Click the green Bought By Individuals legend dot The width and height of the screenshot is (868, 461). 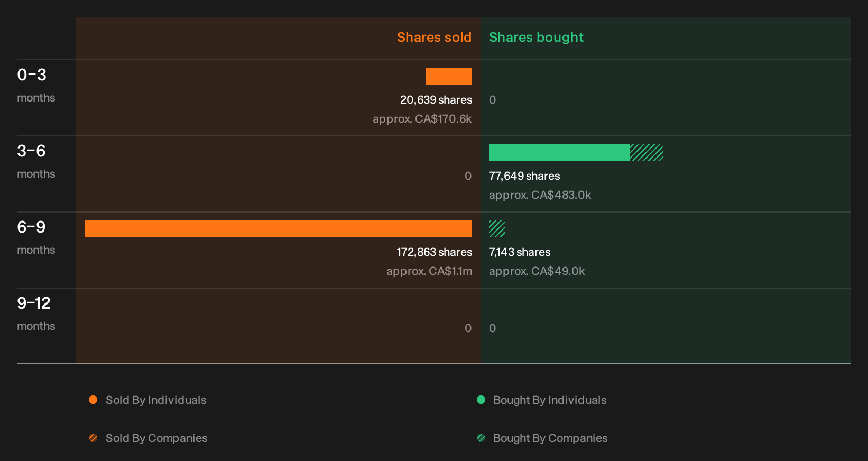pyautogui.click(x=481, y=400)
